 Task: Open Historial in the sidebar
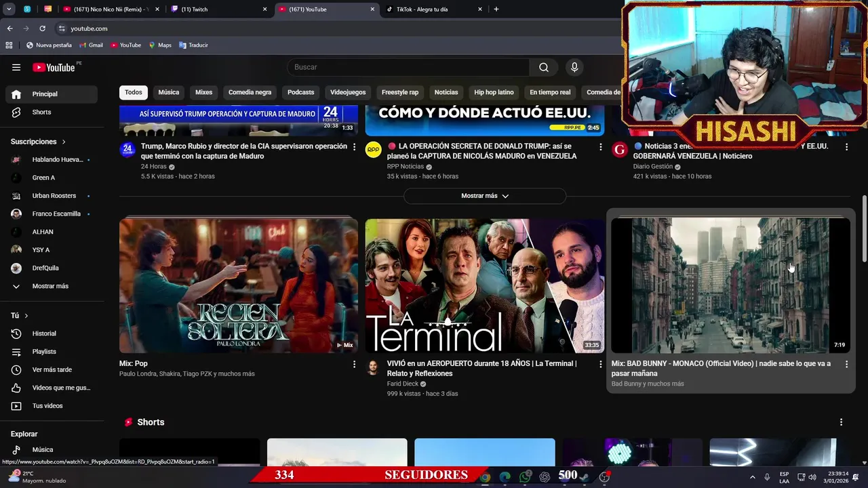point(52,333)
